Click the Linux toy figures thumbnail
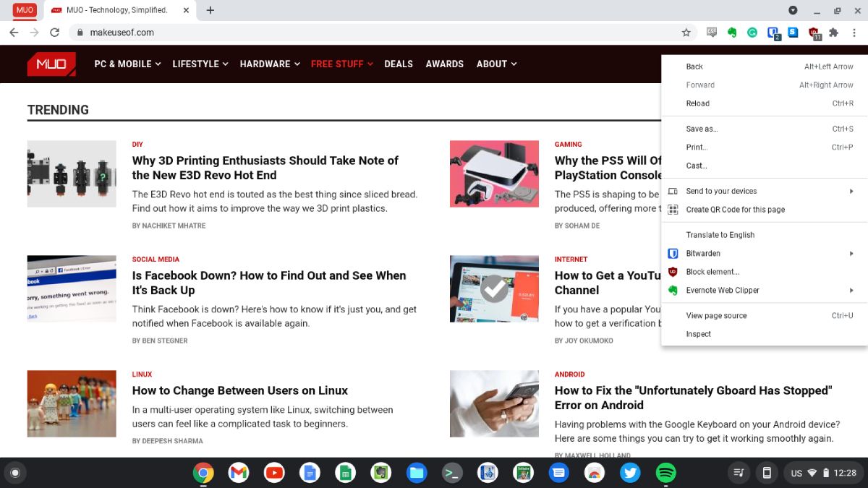868x488 pixels. [72, 404]
